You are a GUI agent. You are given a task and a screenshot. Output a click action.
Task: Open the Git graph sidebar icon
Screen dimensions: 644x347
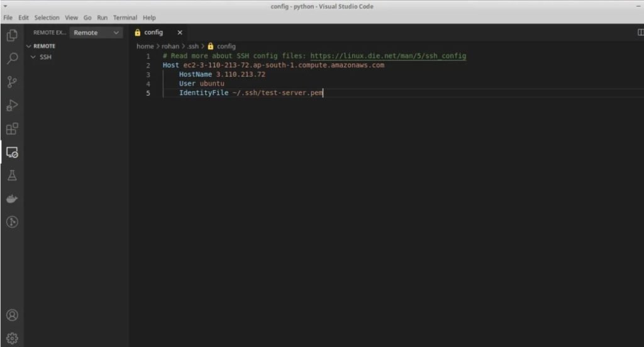point(12,222)
